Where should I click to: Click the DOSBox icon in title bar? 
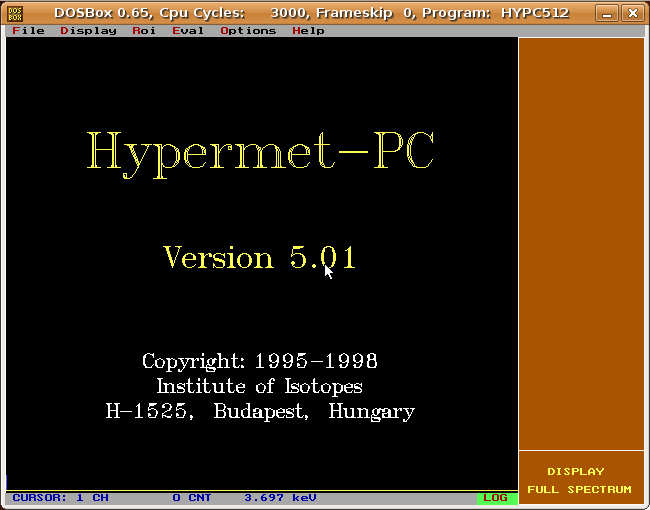15,14
